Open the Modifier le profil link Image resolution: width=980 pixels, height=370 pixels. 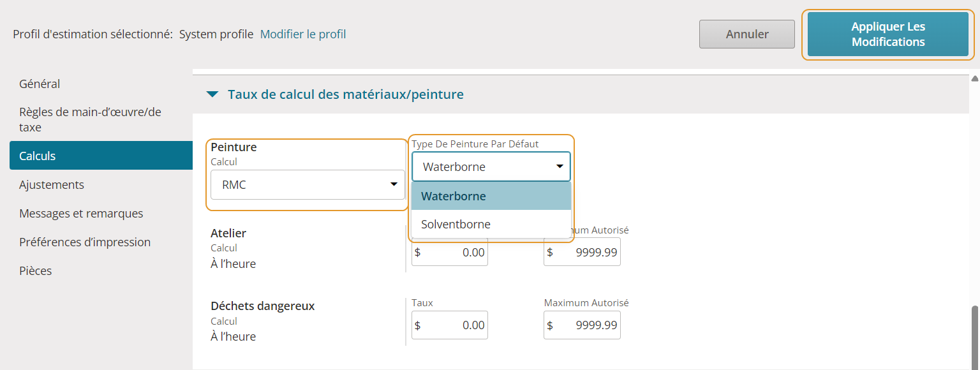(x=303, y=34)
